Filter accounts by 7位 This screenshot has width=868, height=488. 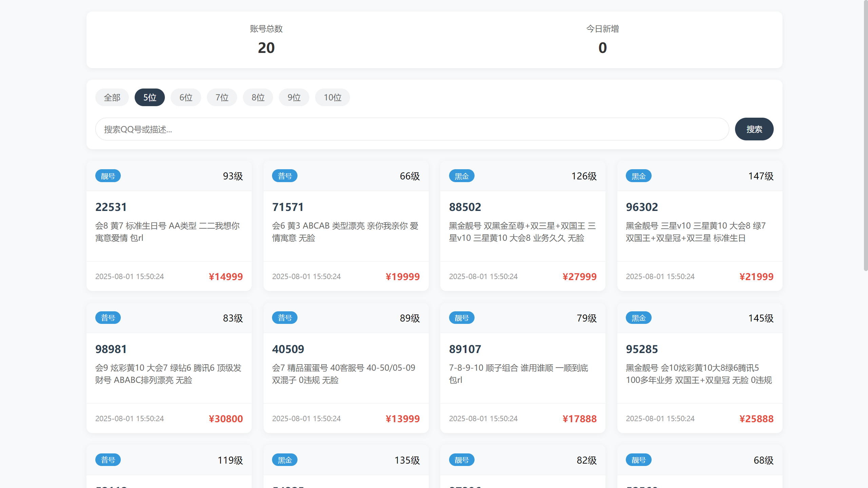(222, 98)
